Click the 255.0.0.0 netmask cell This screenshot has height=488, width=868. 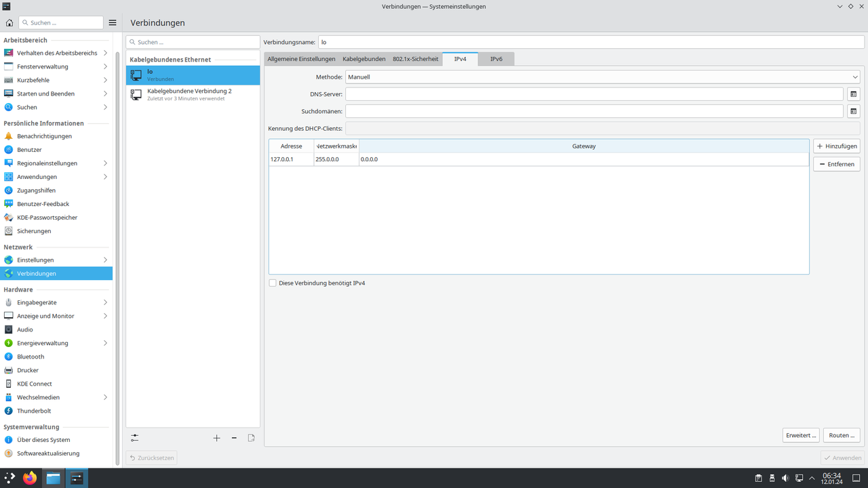[x=336, y=159]
